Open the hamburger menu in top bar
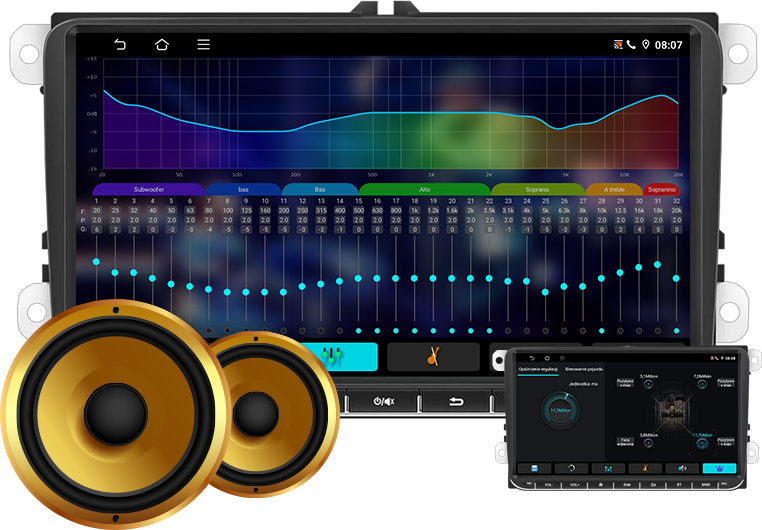 (x=203, y=45)
